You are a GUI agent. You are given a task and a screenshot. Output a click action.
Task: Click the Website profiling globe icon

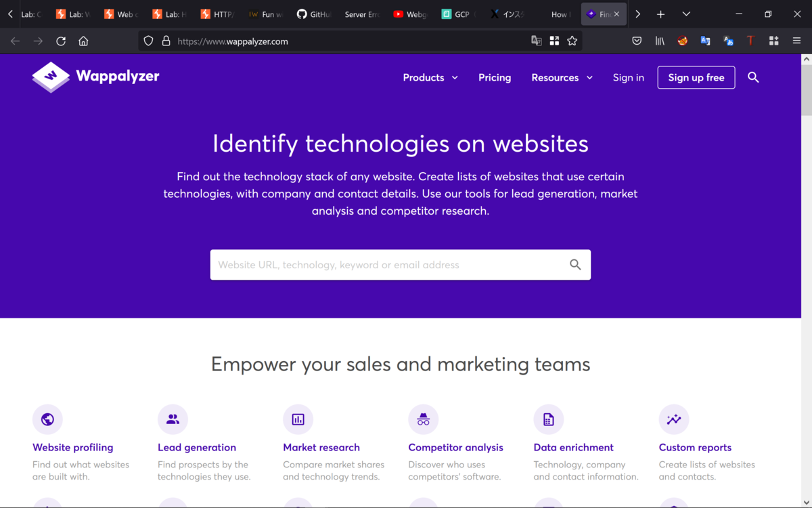47,420
